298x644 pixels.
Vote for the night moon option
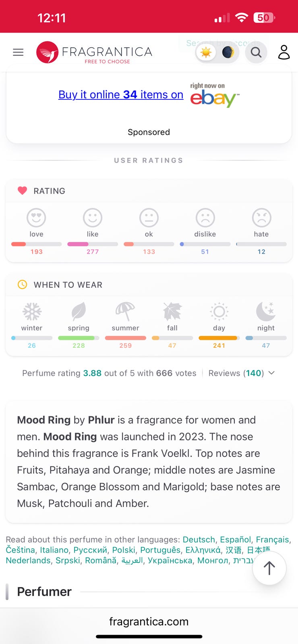click(x=266, y=312)
